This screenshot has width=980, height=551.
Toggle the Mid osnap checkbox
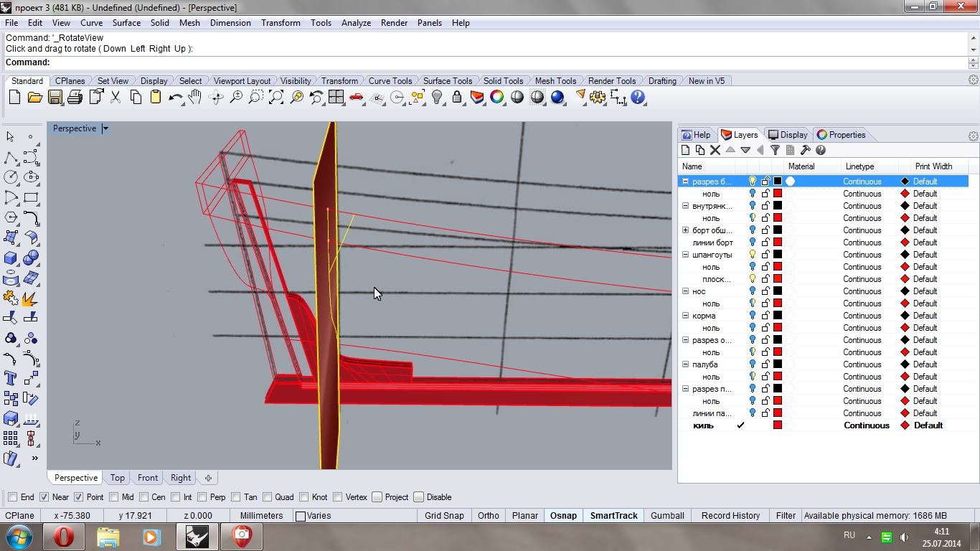click(113, 497)
